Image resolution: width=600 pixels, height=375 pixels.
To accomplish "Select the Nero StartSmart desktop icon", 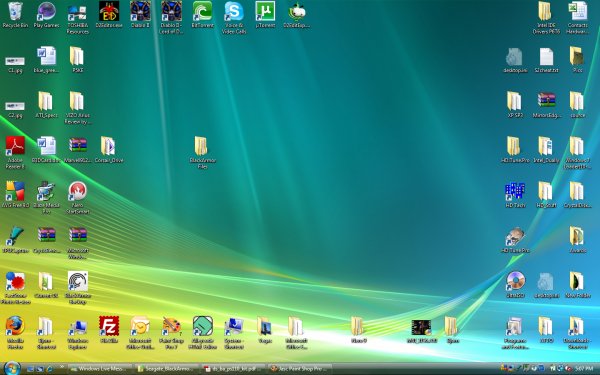I will 78,197.
